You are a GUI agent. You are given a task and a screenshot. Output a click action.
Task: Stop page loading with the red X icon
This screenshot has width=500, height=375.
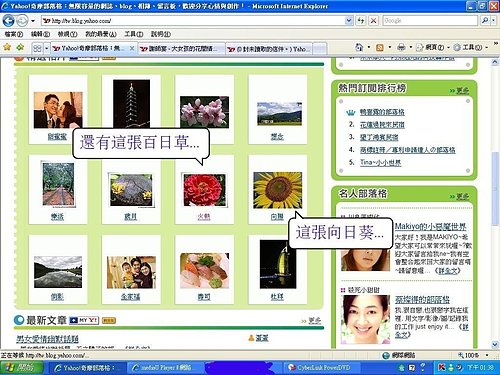(374, 21)
